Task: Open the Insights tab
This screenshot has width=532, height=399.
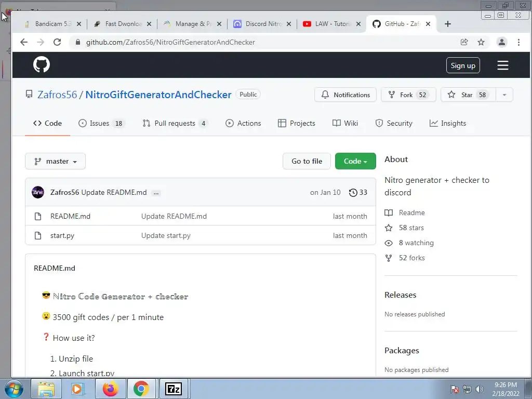Action: [x=448, y=123]
